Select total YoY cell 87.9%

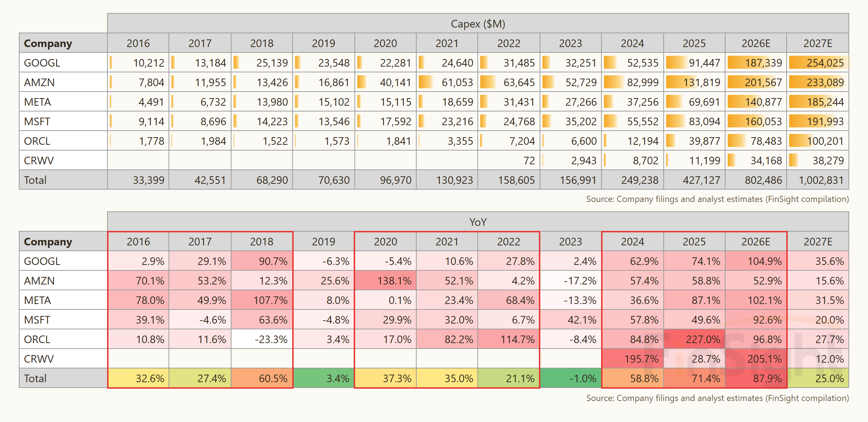[x=756, y=378]
